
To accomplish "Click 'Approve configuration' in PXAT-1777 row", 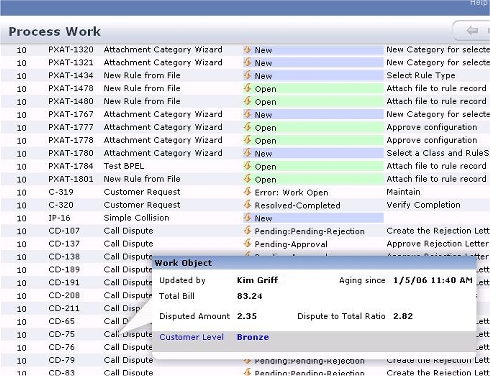I will (x=432, y=127).
